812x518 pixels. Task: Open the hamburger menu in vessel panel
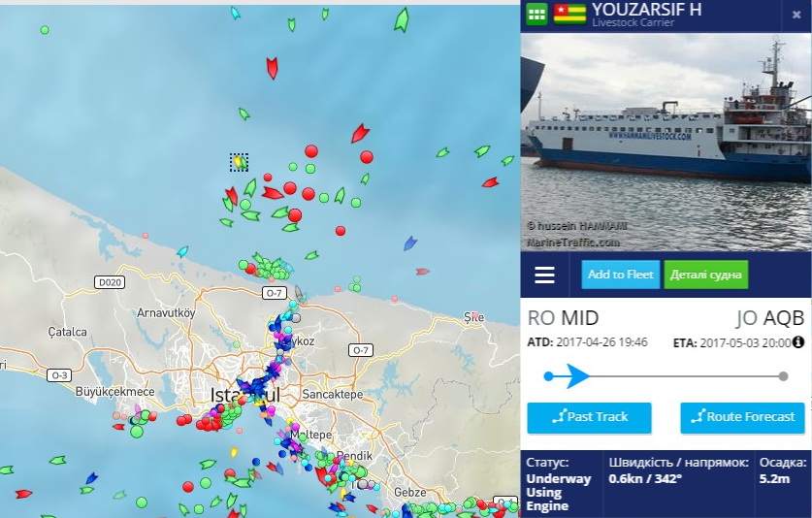(544, 275)
